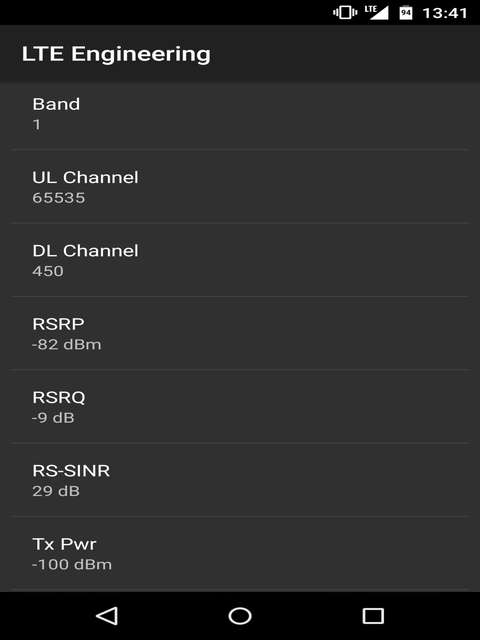The width and height of the screenshot is (480, 640).
Task: Select the Tx Pwr entry
Action: pyautogui.click(x=240, y=553)
